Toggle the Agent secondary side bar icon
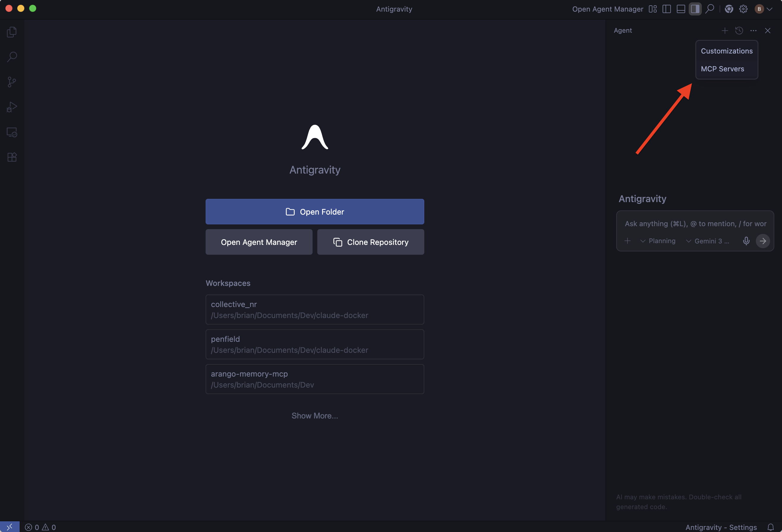The height and width of the screenshot is (532, 782). (x=695, y=9)
